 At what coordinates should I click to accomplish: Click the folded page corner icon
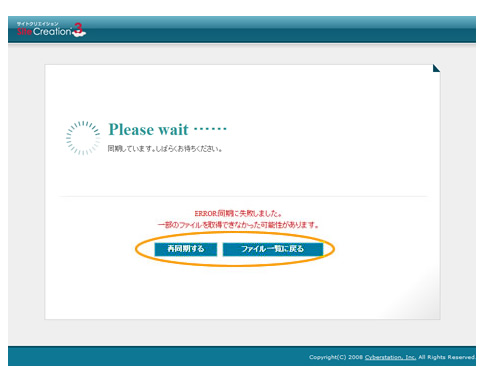pos(436,68)
